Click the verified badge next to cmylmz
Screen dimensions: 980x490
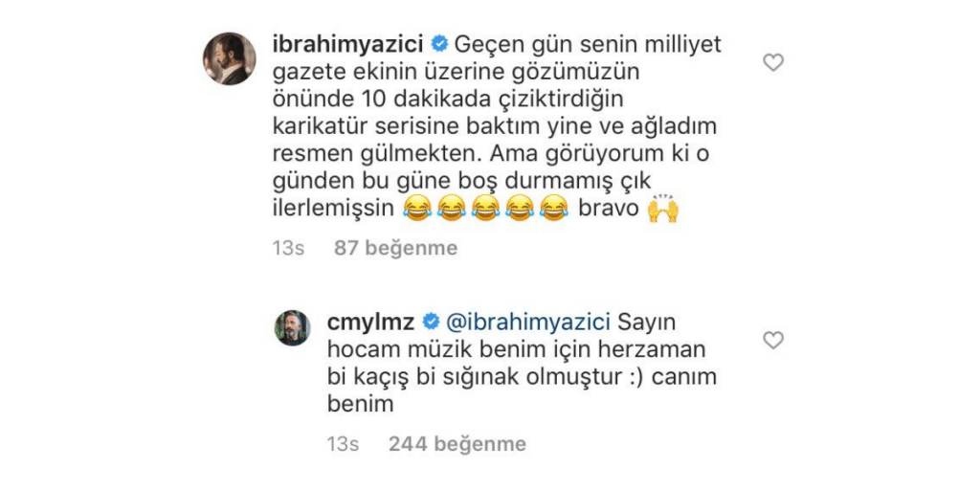(432, 323)
